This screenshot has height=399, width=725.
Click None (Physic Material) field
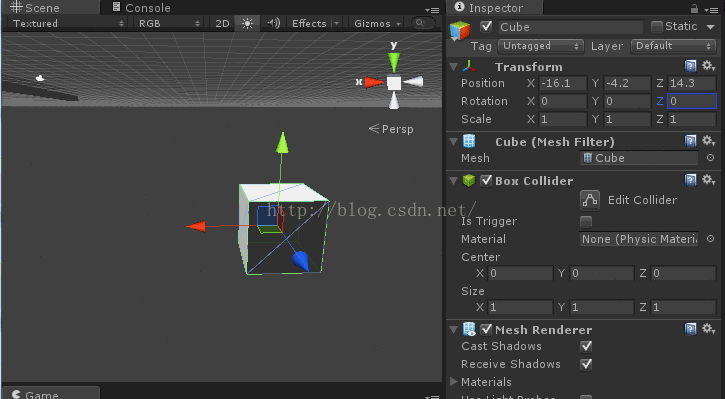[639, 239]
